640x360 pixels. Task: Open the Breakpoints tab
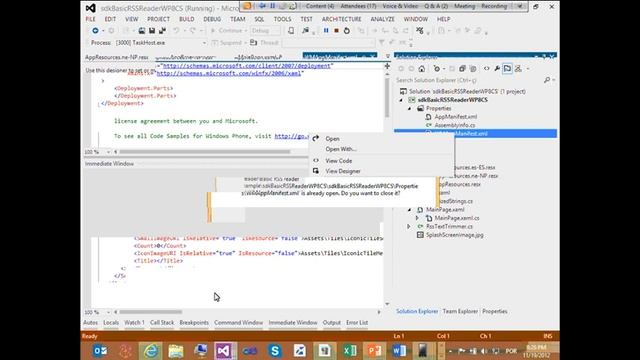[x=194, y=322]
